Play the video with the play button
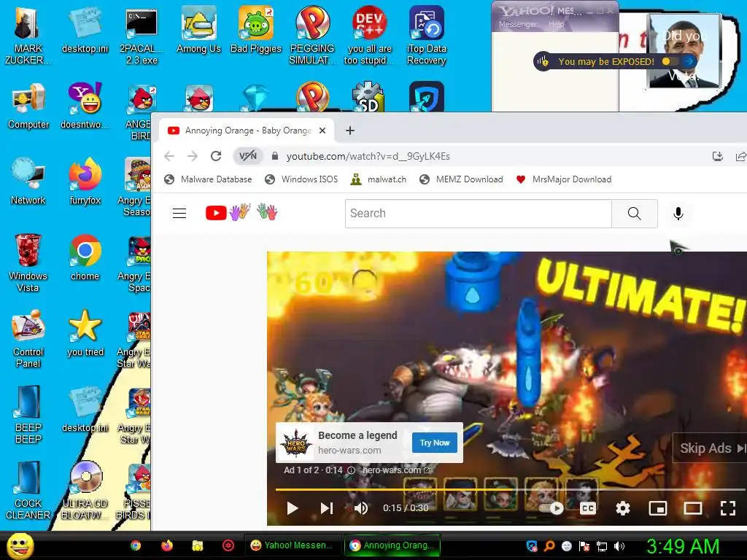 (293, 508)
